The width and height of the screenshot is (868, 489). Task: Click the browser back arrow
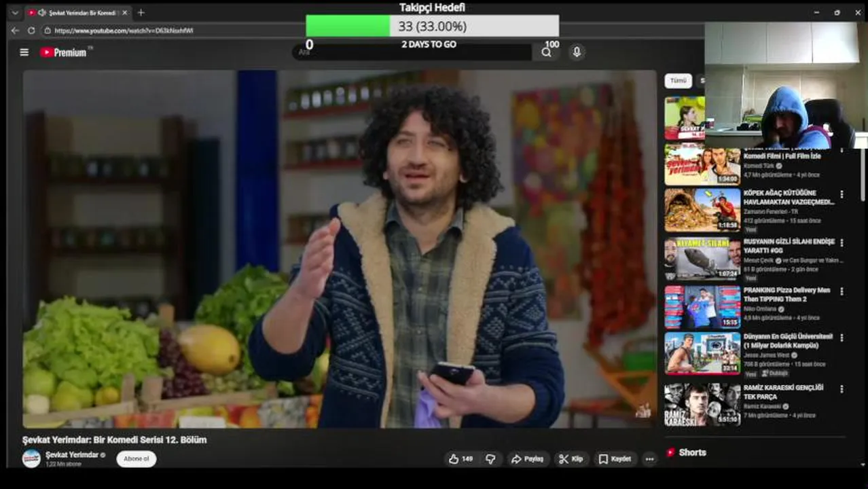click(x=15, y=31)
